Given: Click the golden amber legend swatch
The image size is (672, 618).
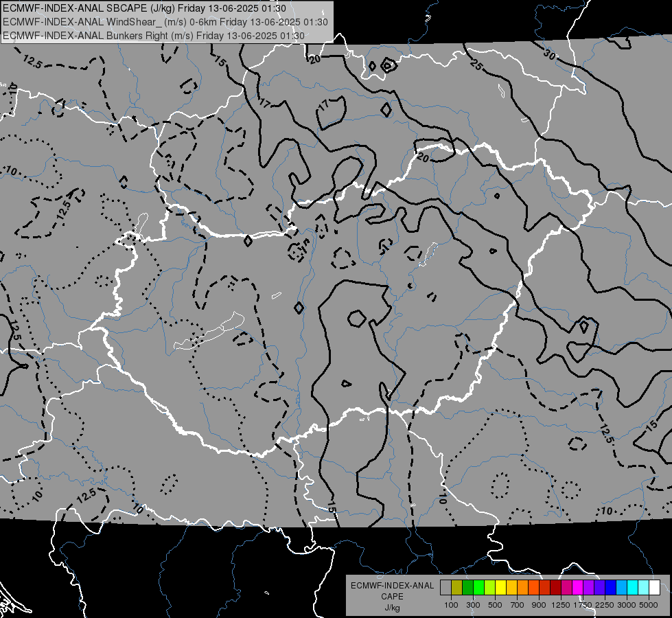Looking at the screenshot, I should pyautogui.click(x=511, y=588).
